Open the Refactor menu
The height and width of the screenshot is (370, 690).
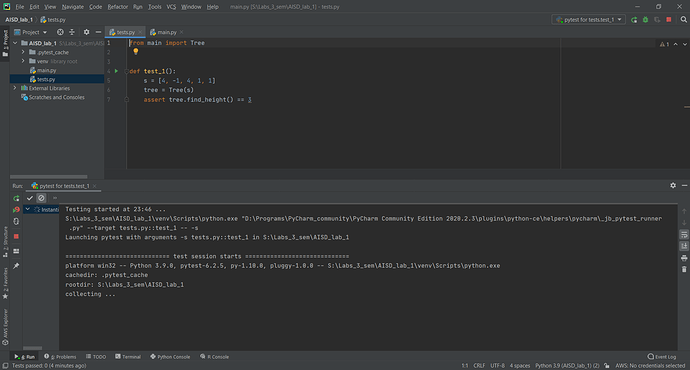pos(117,7)
